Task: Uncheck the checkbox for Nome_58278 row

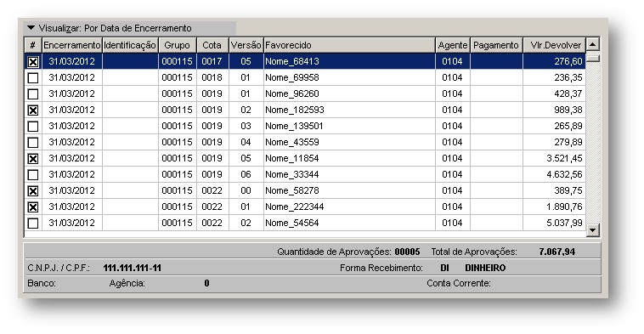Action: [33, 191]
